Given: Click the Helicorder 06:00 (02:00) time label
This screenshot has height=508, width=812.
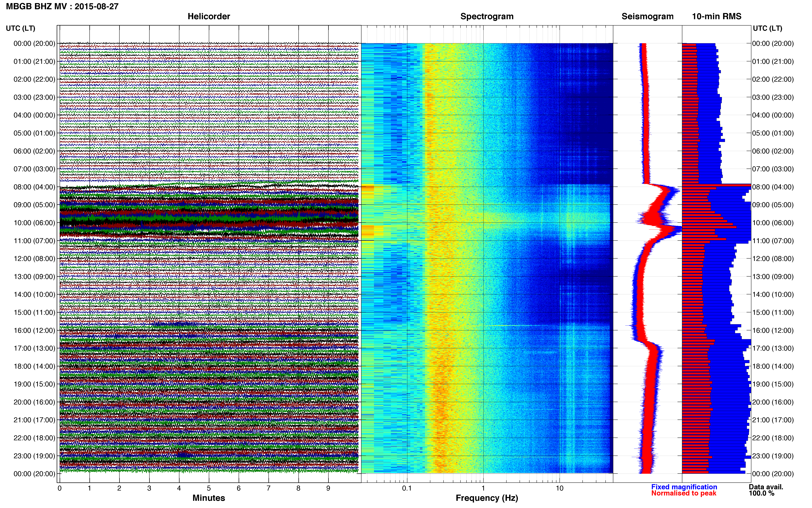Looking at the screenshot, I should coord(34,151).
